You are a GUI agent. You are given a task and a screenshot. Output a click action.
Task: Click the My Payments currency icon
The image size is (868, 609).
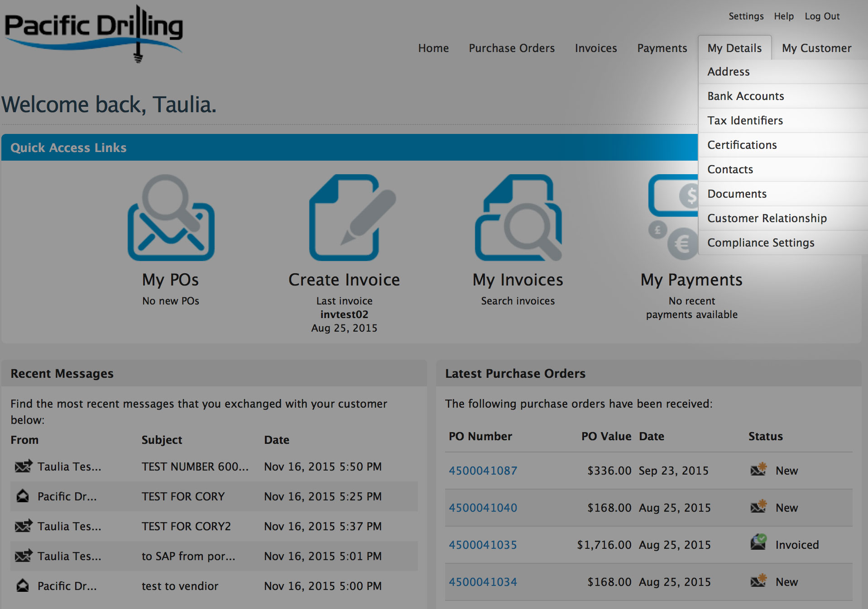coord(673,217)
